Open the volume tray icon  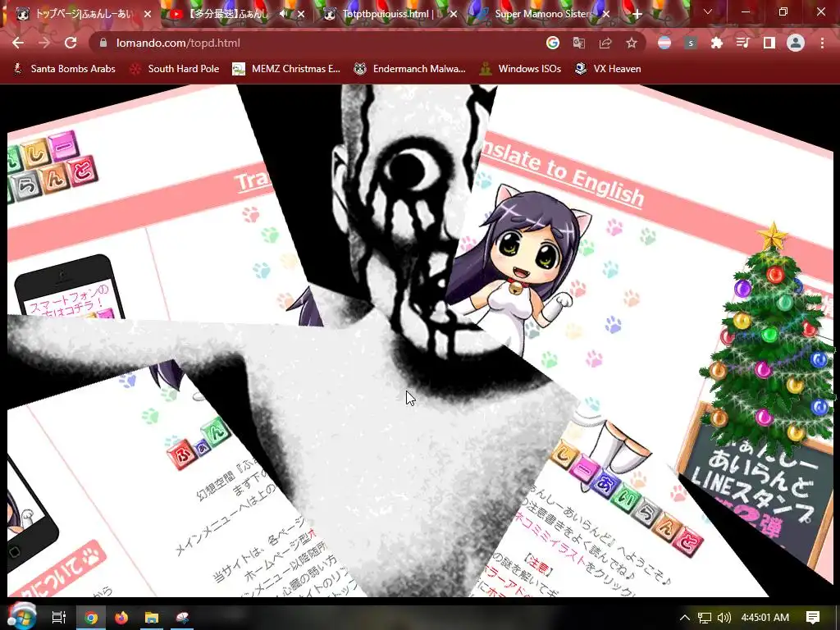point(724,618)
